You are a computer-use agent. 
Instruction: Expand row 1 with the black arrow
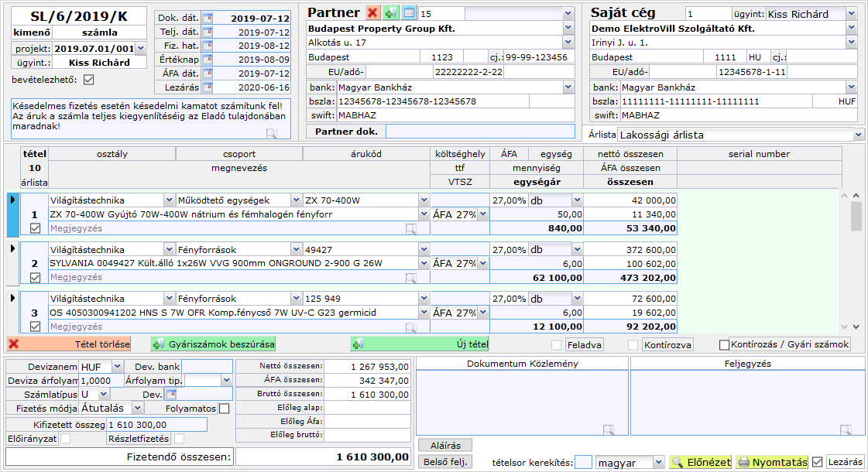[x=12, y=200]
